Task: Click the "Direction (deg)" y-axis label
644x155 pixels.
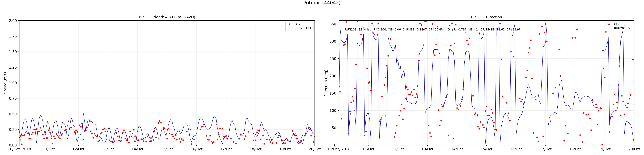Action: (x=326, y=83)
